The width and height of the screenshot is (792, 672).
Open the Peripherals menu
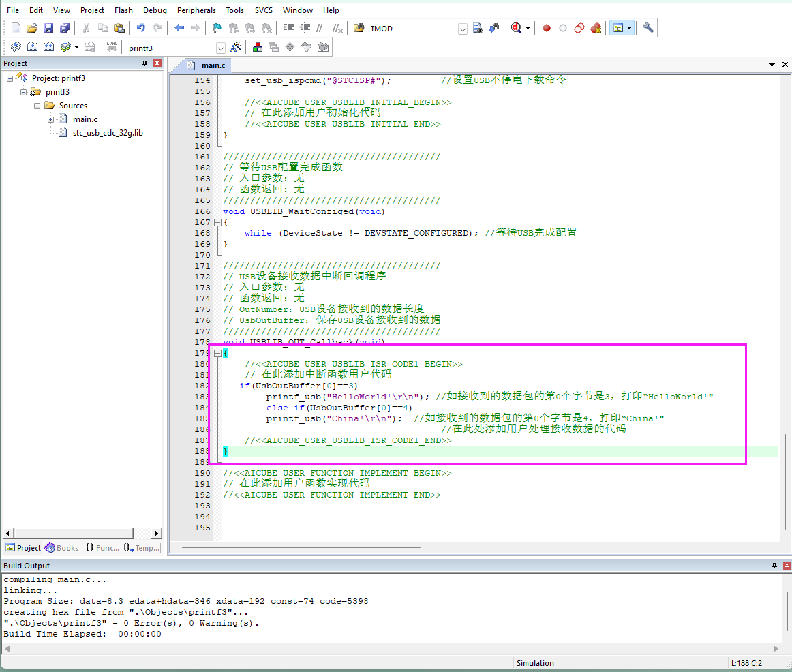[196, 10]
